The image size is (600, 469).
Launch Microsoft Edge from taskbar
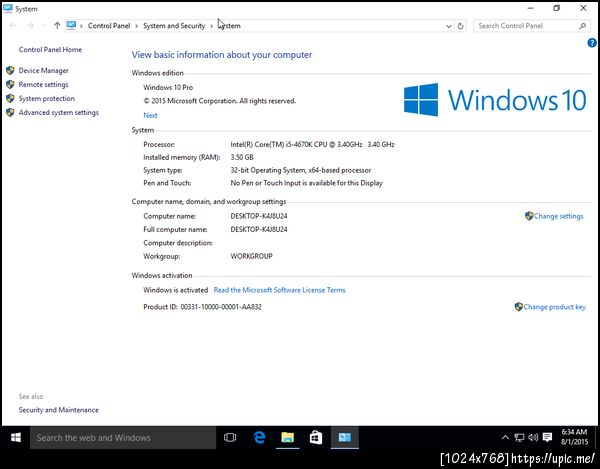(259, 437)
